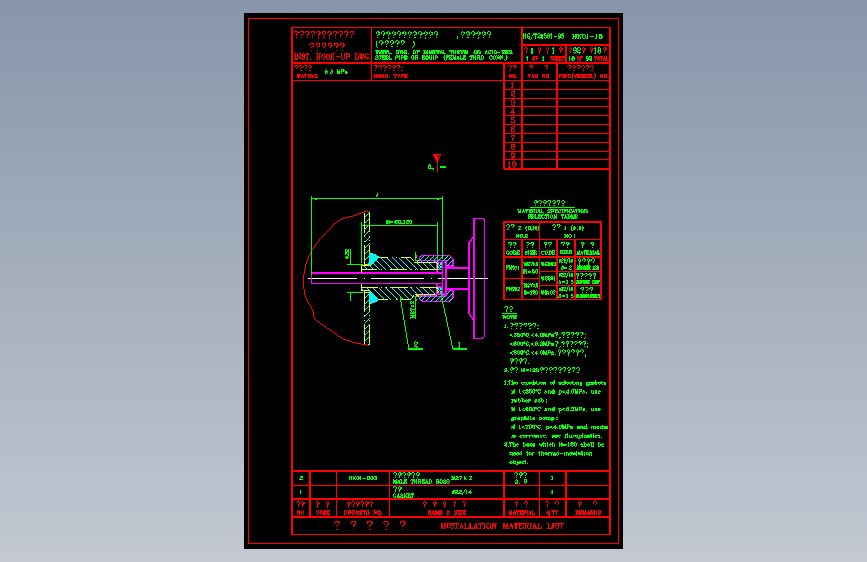
Task: Click the "MATERIAL" column header in bottom list
Action: click(x=521, y=513)
